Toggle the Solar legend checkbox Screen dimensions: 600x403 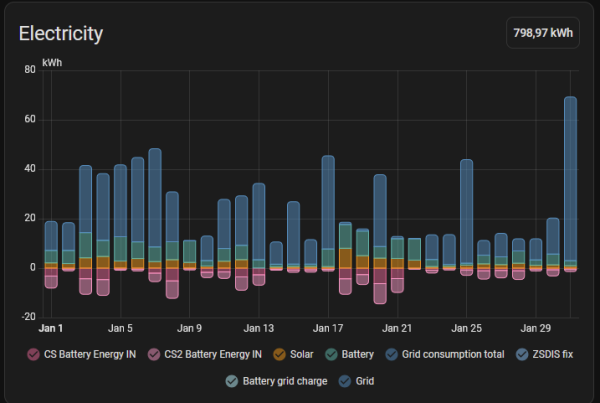279,354
